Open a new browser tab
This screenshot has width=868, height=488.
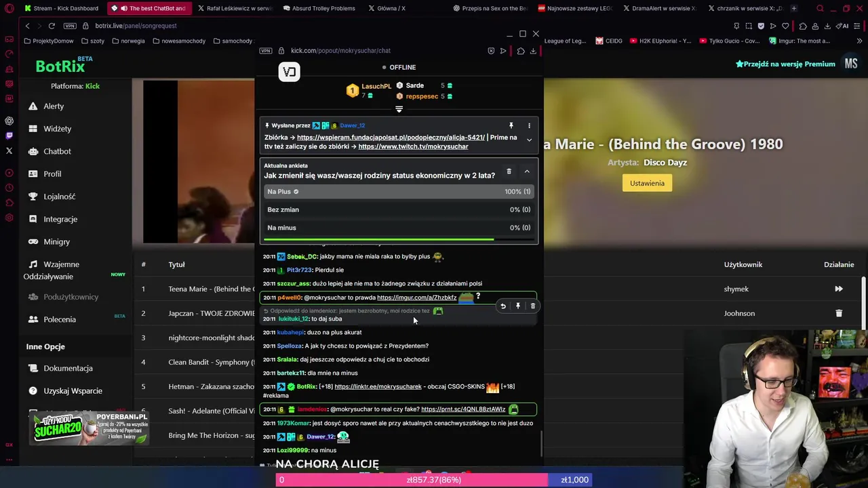coord(793,8)
